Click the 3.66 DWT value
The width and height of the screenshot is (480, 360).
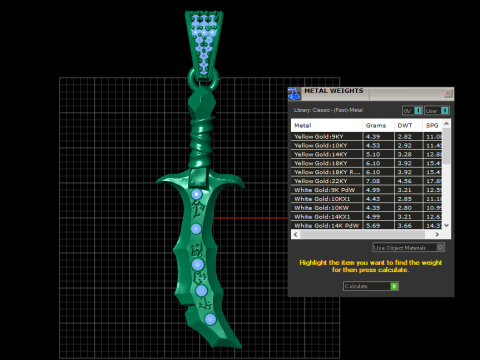404,225
